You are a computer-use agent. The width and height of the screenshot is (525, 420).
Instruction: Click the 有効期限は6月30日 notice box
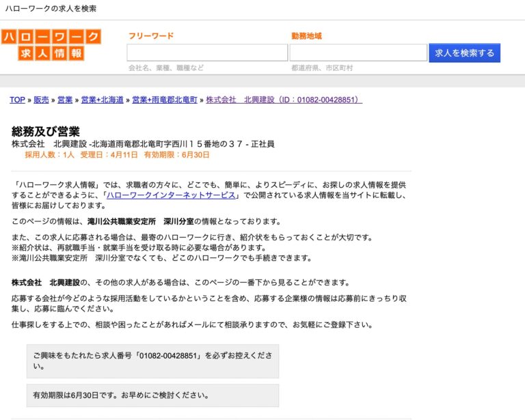point(152,395)
